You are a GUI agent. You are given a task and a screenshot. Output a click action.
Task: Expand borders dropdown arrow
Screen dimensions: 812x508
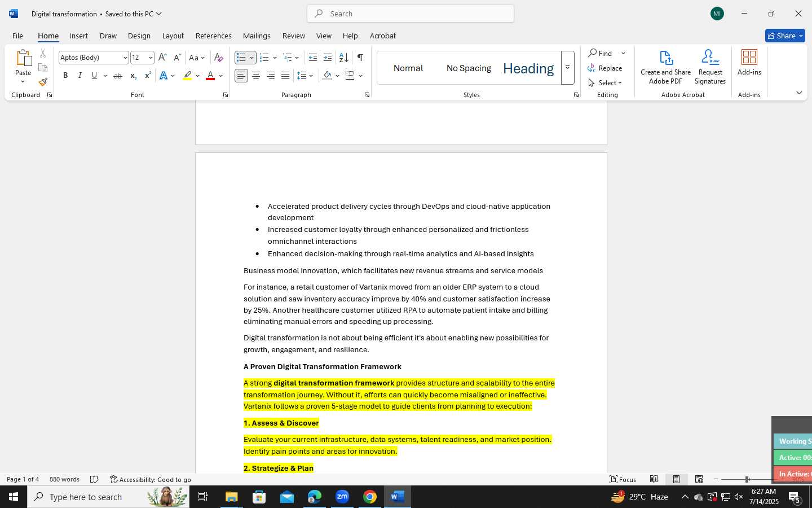360,76
